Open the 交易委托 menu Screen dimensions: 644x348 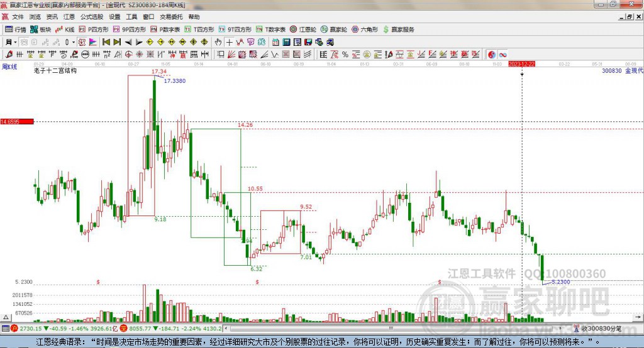coord(171,17)
